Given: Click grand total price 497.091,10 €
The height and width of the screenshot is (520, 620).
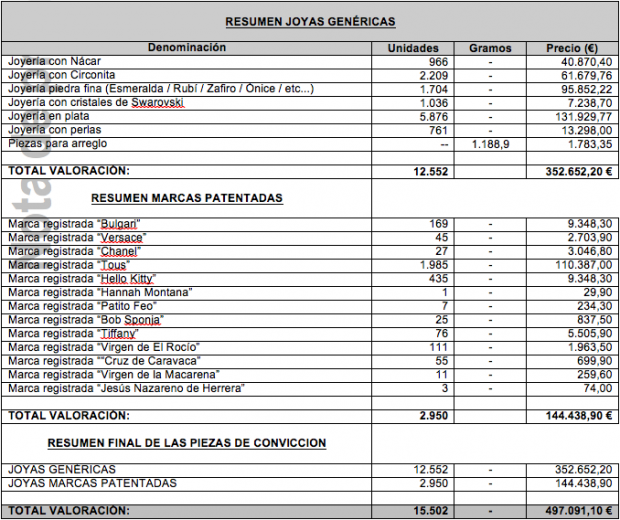Looking at the screenshot, I should point(579,511).
